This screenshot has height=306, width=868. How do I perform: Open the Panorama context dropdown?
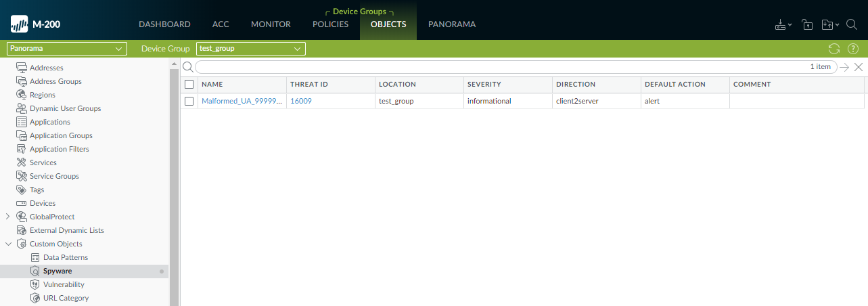[66, 49]
